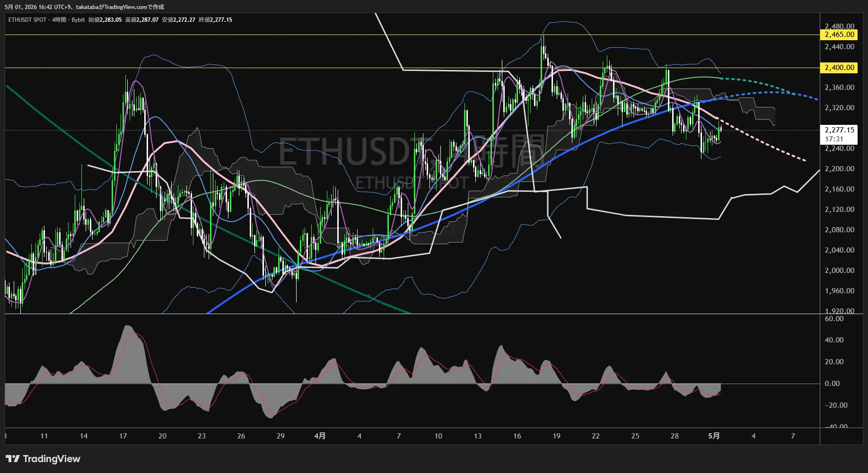Click the 2,000.00 price axis label
This screenshot has width=868, height=473.
point(839,271)
